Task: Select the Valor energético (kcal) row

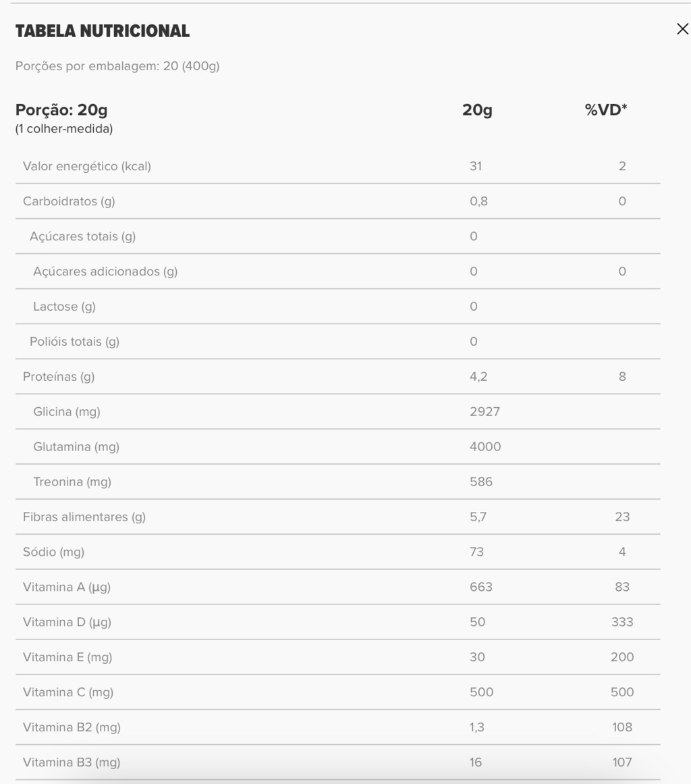Action: tap(338, 166)
